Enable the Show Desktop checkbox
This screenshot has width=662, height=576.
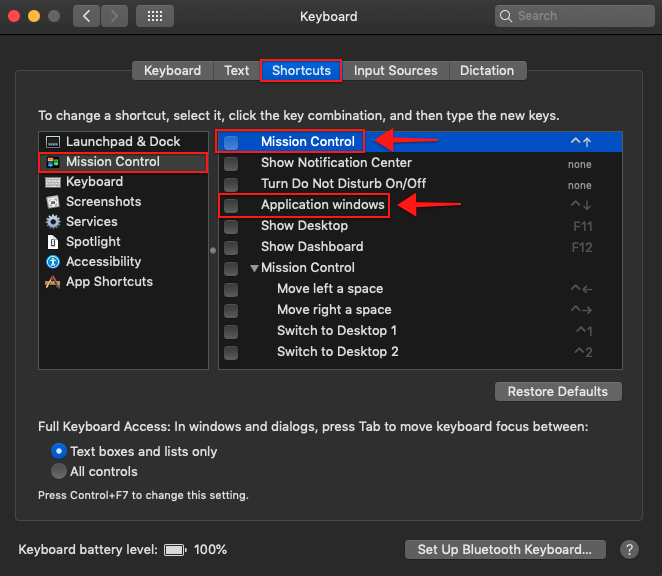pos(231,226)
